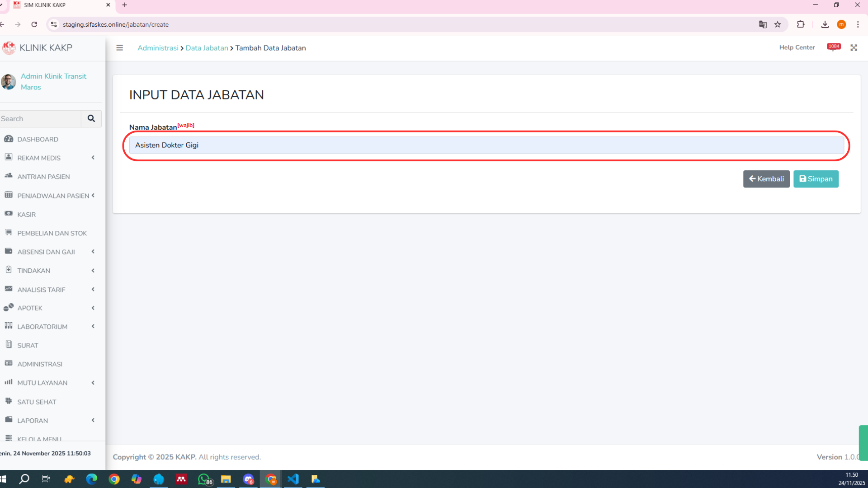
Task: Click the sidebar search magnifier icon
Action: tap(91, 118)
